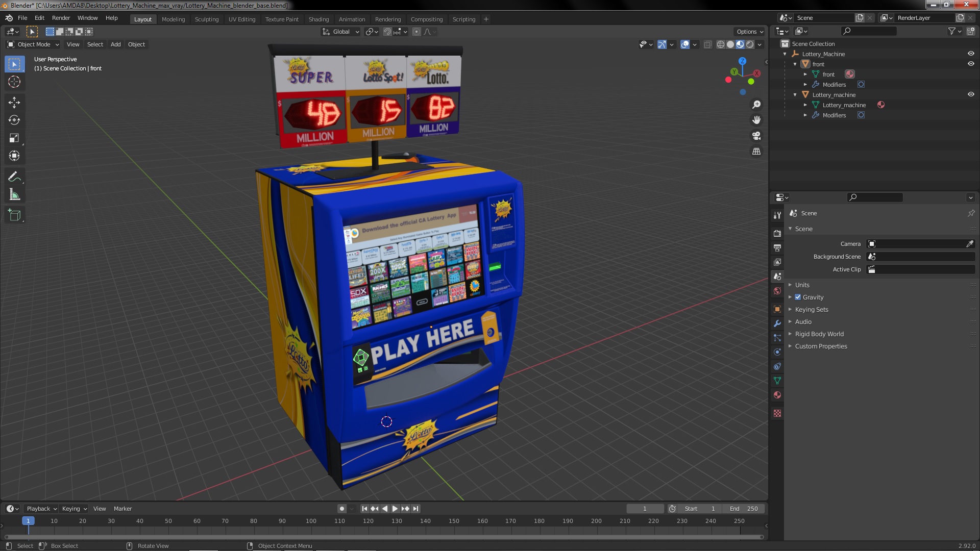Open the Tool properties tab
This screenshot has height=551, width=980.
point(777,215)
